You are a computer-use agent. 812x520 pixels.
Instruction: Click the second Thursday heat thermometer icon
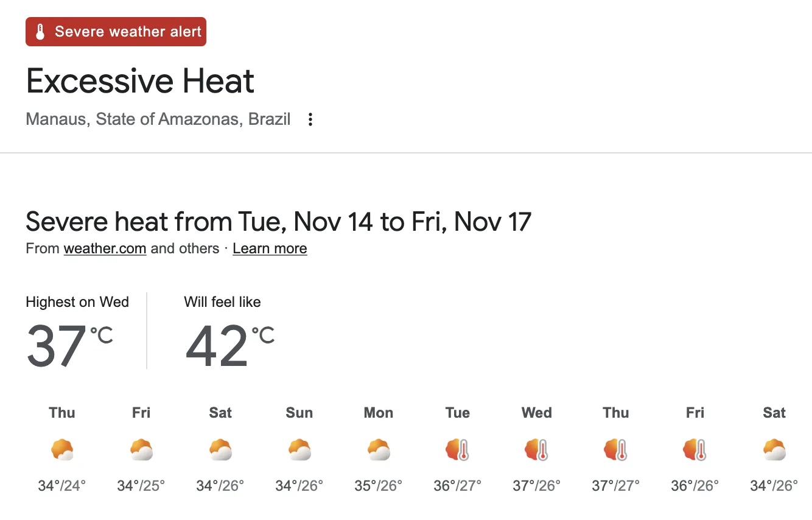(x=616, y=450)
